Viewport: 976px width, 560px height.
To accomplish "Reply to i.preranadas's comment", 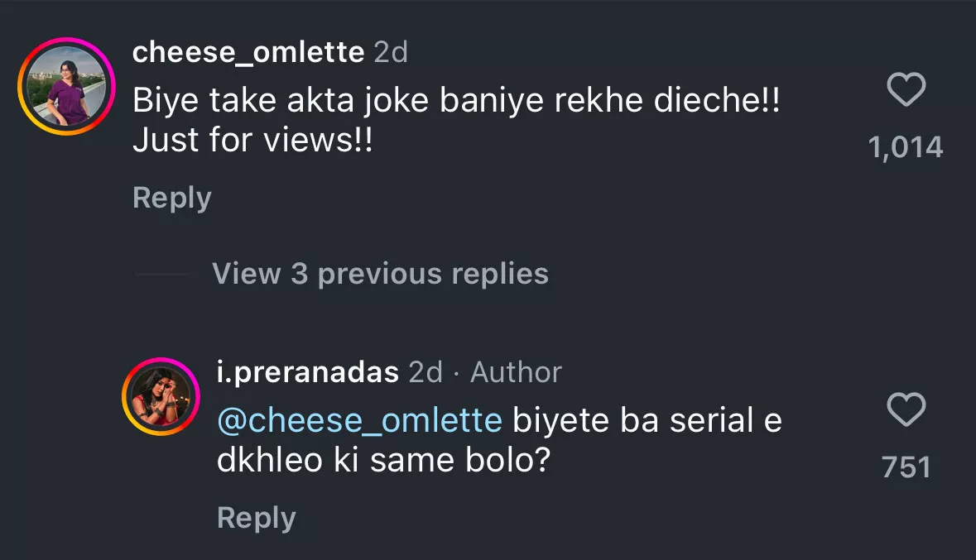I will point(256,519).
